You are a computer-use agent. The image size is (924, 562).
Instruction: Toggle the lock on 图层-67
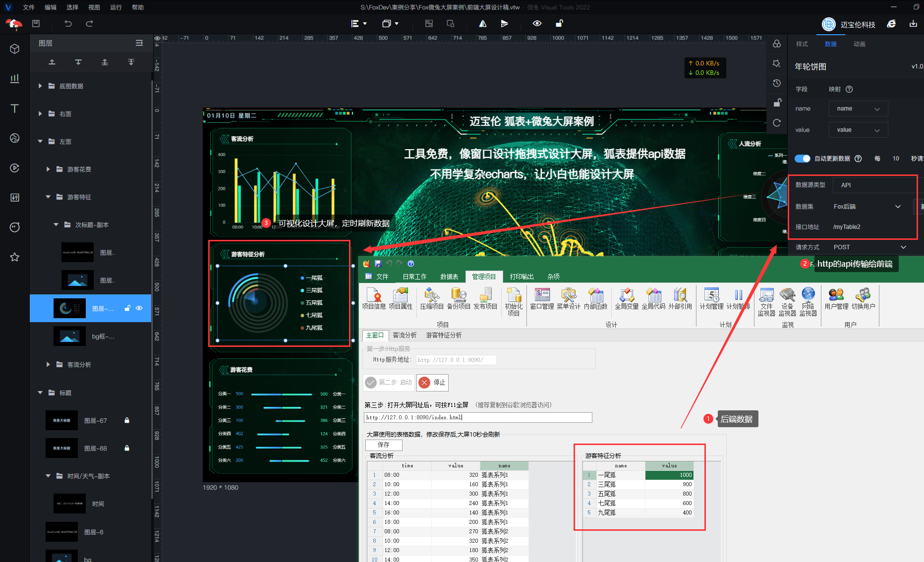coord(127,420)
